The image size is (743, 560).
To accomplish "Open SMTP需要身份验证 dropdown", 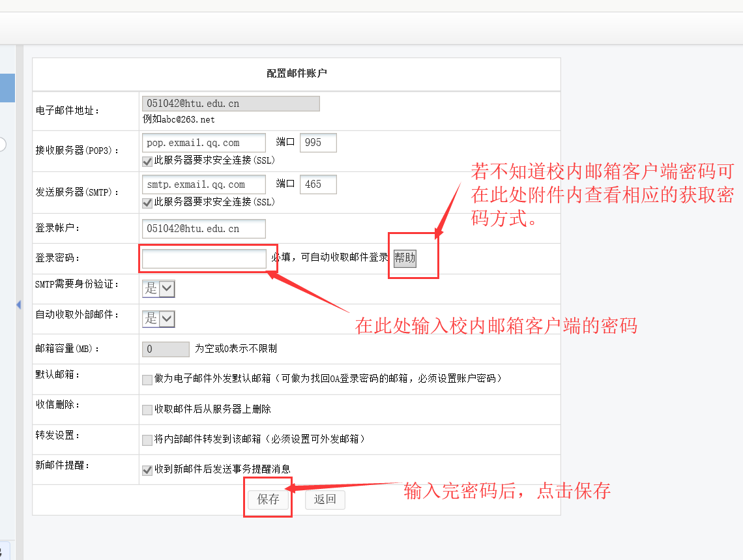I will (x=158, y=288).
